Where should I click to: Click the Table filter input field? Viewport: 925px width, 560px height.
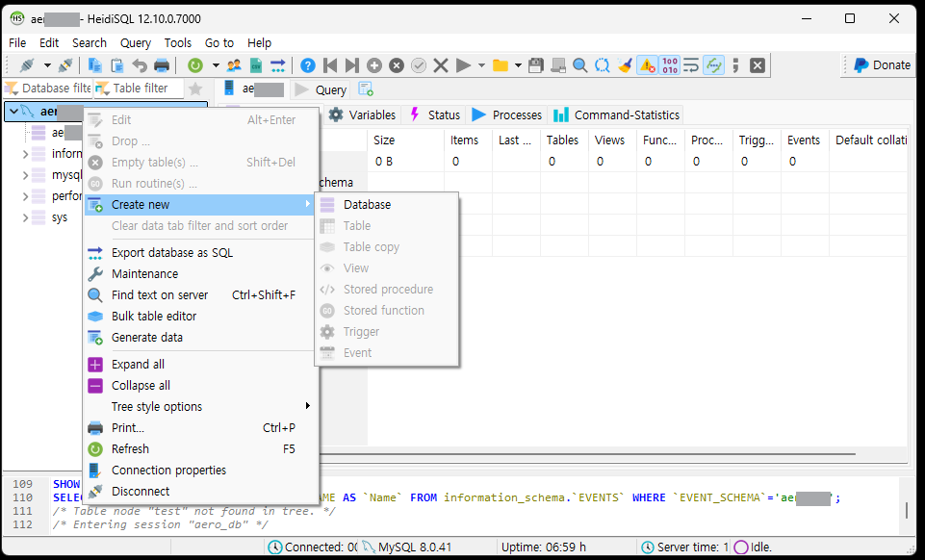click(x=139, y=89)
